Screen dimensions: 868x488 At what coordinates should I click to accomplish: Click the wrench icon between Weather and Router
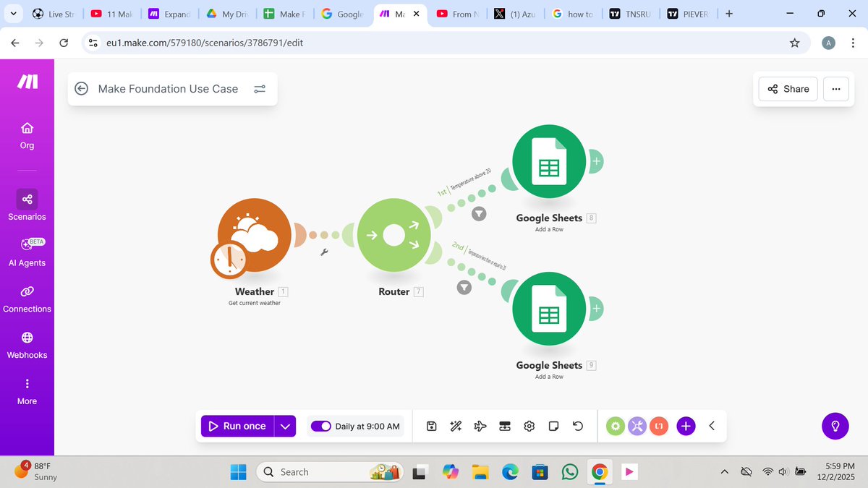pyautogui.click(x=324, y=252)
